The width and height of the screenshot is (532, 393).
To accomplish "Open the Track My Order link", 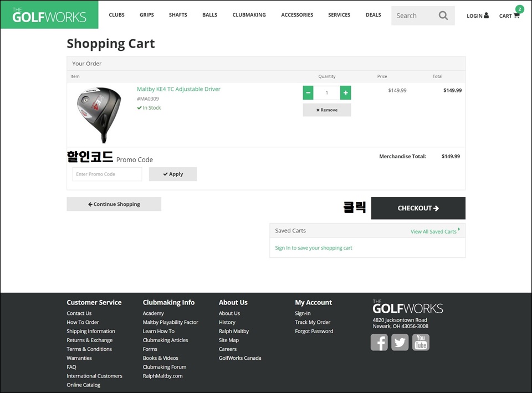I will (313, 322).
